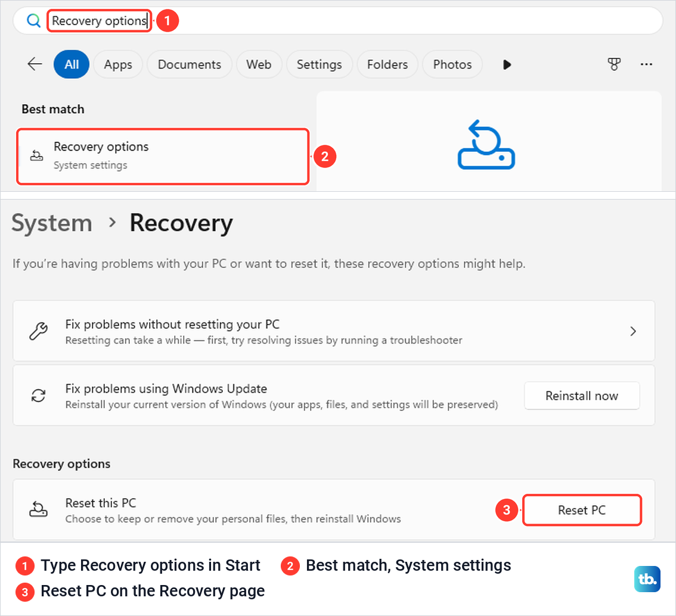The height and width of the screenshot is (616, 676).
Task: Click Fix problems using Windows Update text
Action: click(166, 388)
